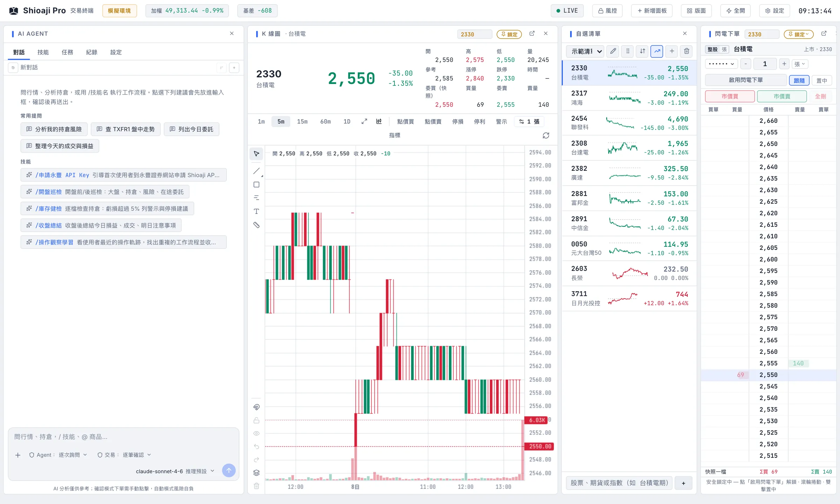The image size is (840, 504).
Task: Select the 15m timeframe
Action: tap(302, 121)
